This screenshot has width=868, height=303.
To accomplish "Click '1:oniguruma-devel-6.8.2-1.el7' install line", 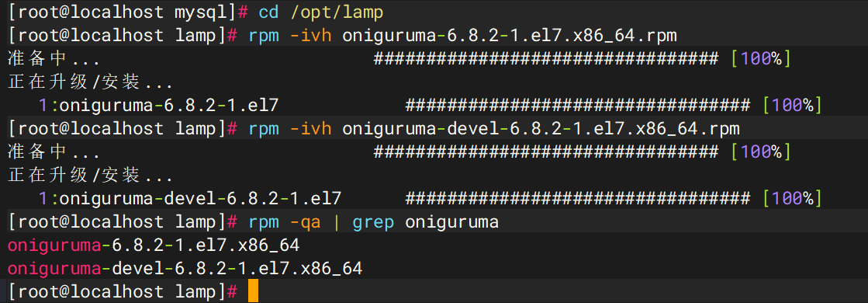I will (190, 199).
